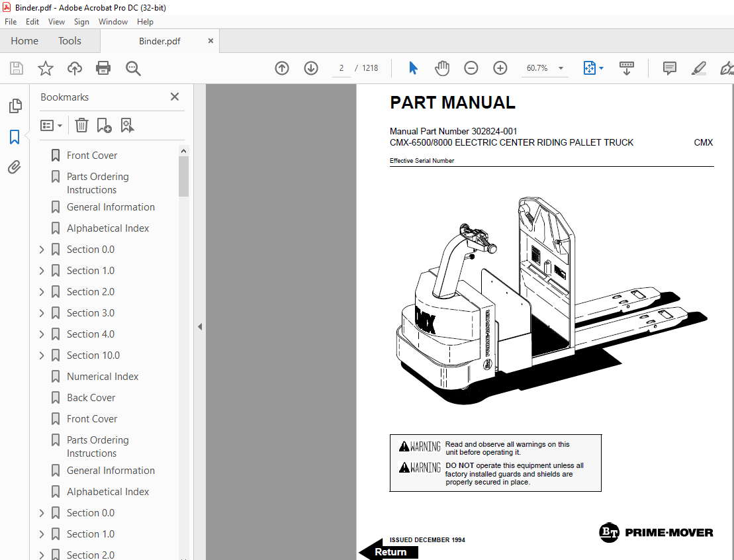
Task: Open the first Parts Ordering Instructions bookmark
Action: [x=97, y=183]
